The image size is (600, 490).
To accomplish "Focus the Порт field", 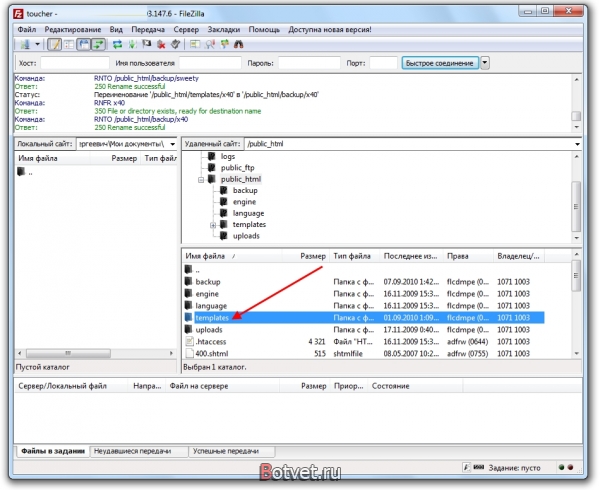I will (383, 63).
